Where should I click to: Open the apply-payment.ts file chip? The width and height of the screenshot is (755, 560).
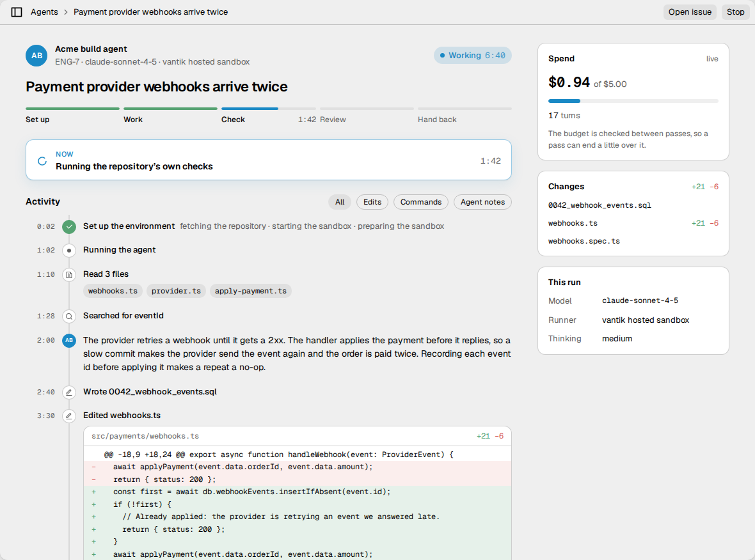coord(250,291)
